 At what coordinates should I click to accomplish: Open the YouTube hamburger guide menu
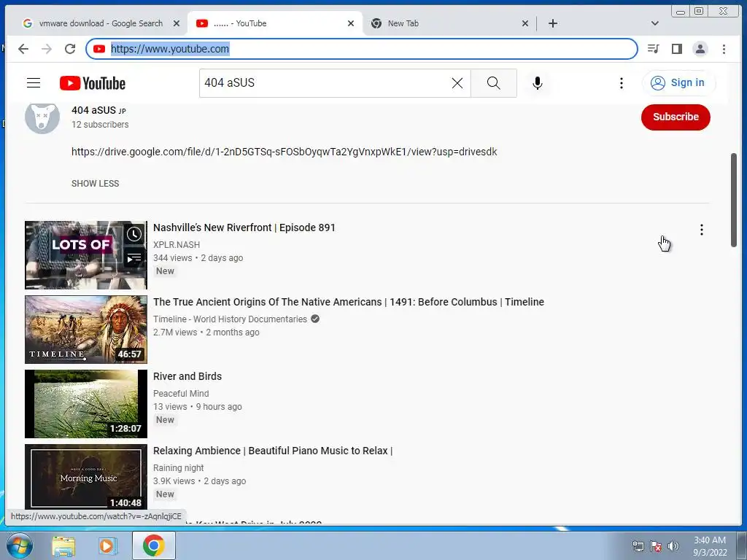coord(34,83)
